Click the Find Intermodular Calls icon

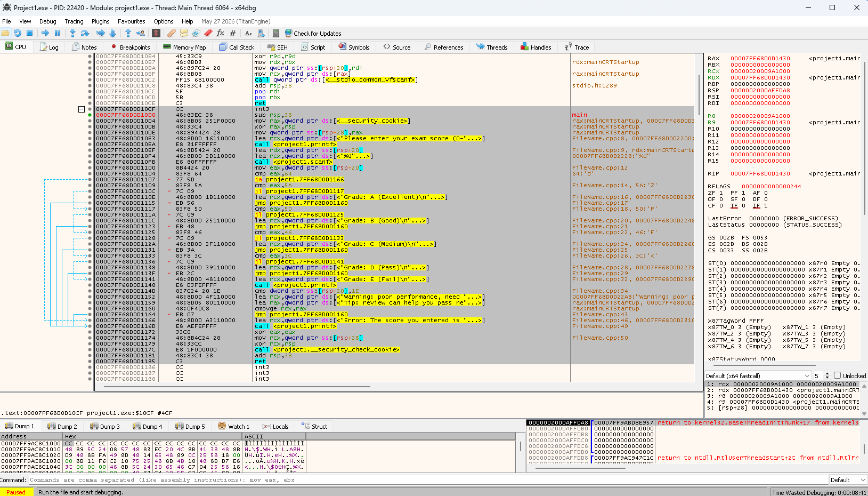coord(261,33)
